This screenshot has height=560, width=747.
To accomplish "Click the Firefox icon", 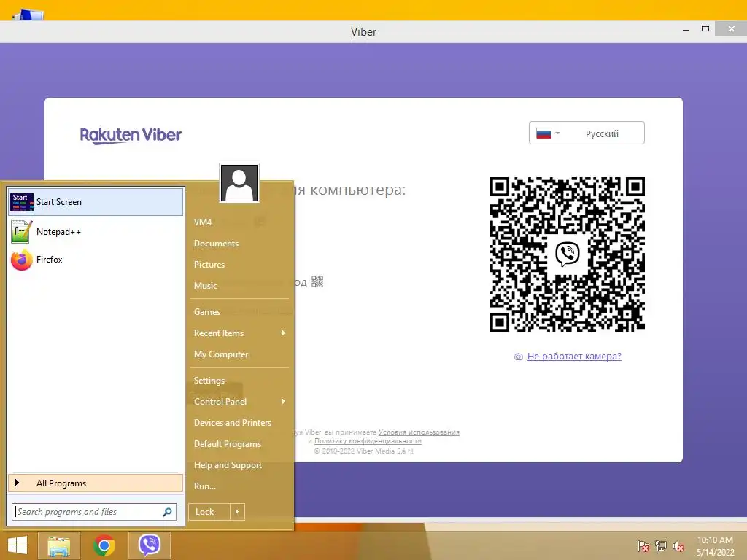I will click(21, 260).
